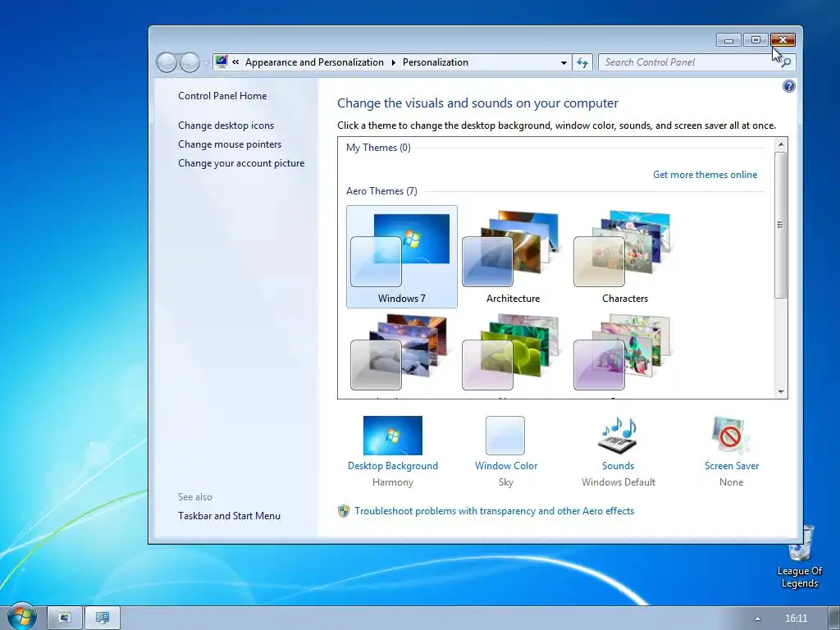The width and height of the screenshot is (840, 630).
Task: Click the Personalization breadcrumb item
Action: click(x=436, y=62)
